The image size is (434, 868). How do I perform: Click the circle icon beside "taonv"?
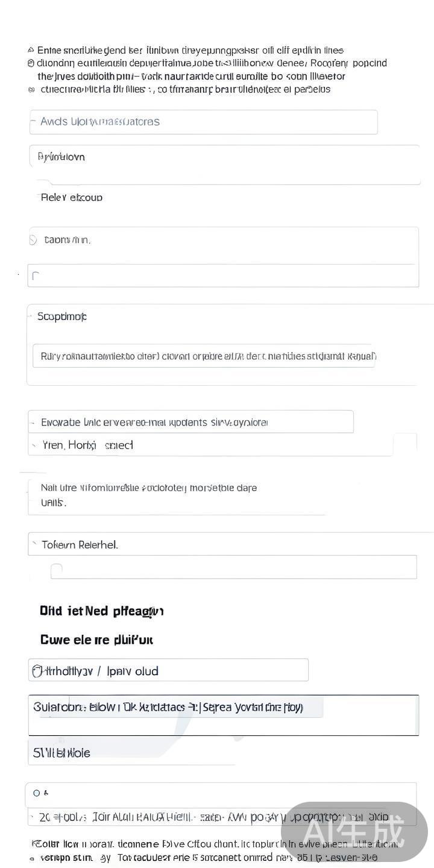tap(33, 240)
